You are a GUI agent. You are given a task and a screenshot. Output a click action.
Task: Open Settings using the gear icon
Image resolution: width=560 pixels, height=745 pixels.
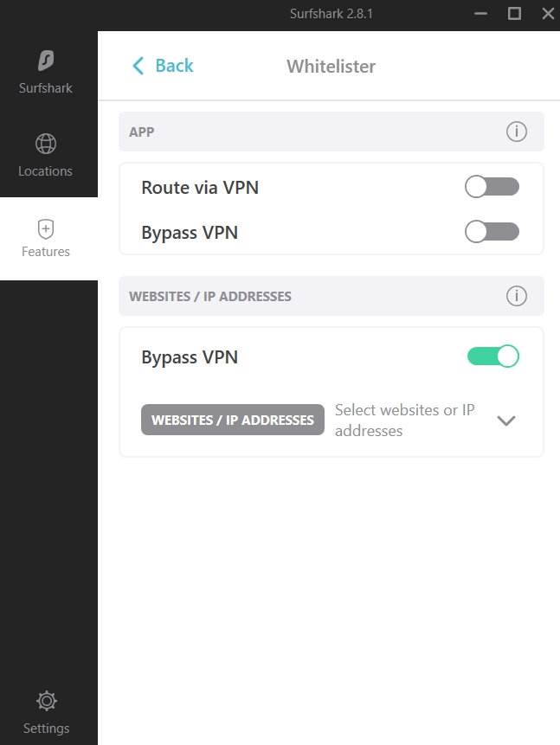click(46, 701)
